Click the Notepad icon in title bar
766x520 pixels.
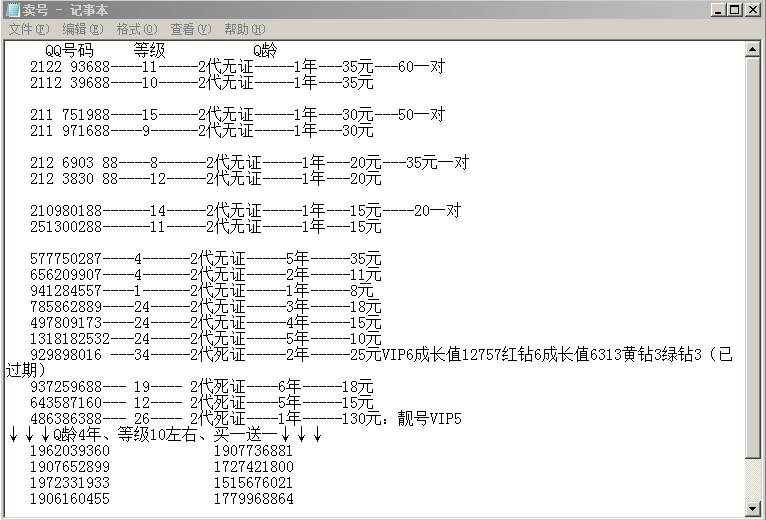tap(12, 10)
